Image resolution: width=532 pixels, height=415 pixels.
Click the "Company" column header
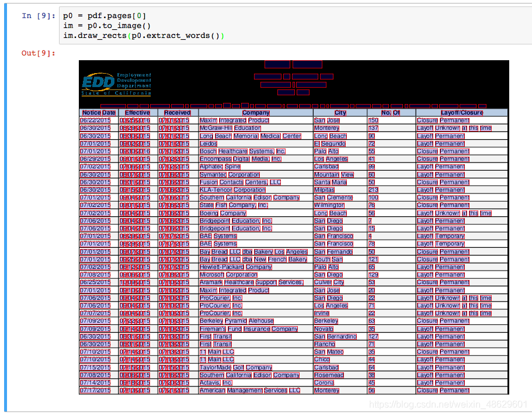256,113
